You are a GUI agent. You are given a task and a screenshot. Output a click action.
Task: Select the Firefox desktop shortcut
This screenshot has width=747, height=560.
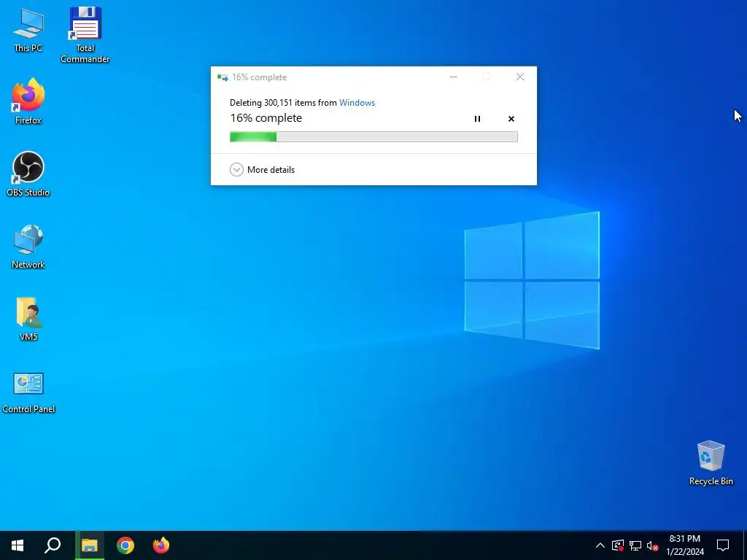pyautogui.click(x=28, y=101)
